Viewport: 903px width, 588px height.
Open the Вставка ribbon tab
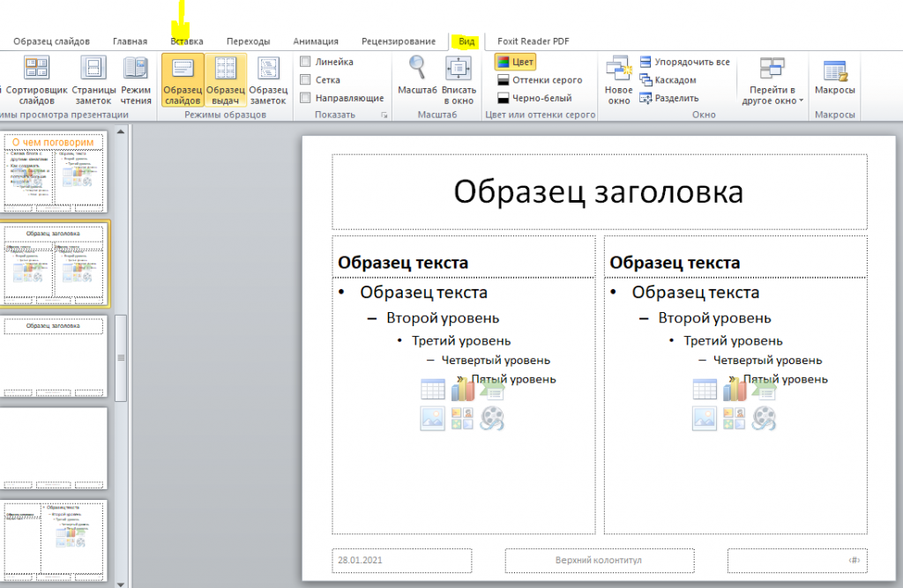187,41
